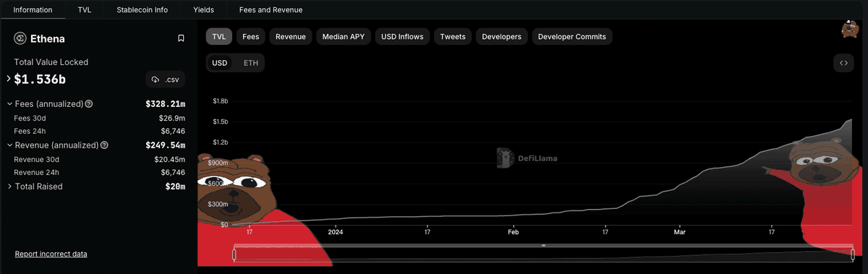Switch chart denomination to ETH
Screen dimensions: 868x274
tap(250, 63)
